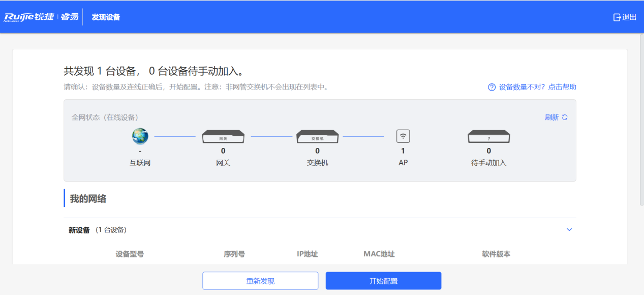Screen dimensions: 644x295
Task: Select the AP count showing 1
Action: click(x=402, y=151)
